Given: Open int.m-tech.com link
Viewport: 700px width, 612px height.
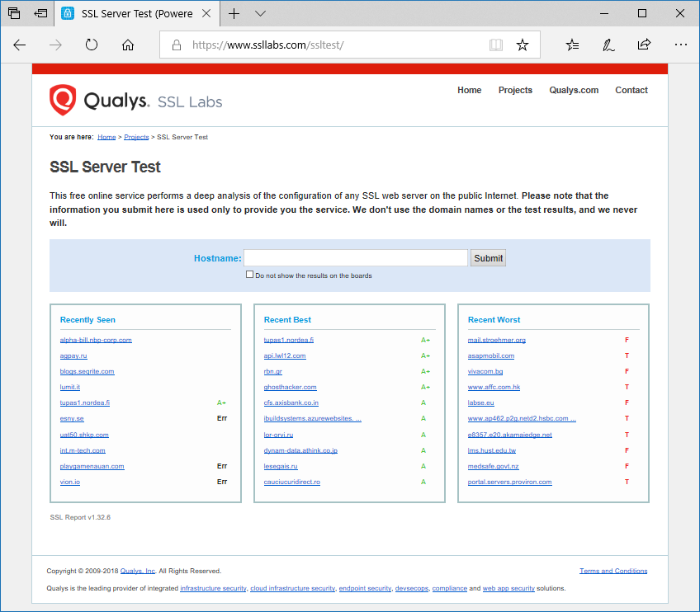Looking at the screenshot, I should [83, 450].
